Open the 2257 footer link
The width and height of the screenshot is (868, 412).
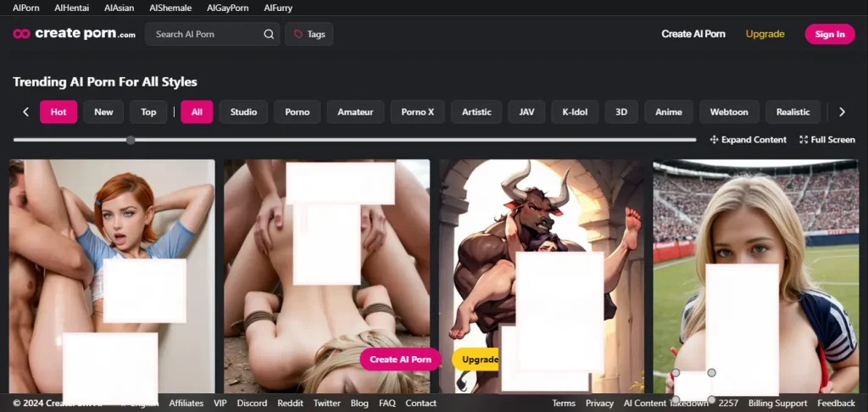coord(728,404)
